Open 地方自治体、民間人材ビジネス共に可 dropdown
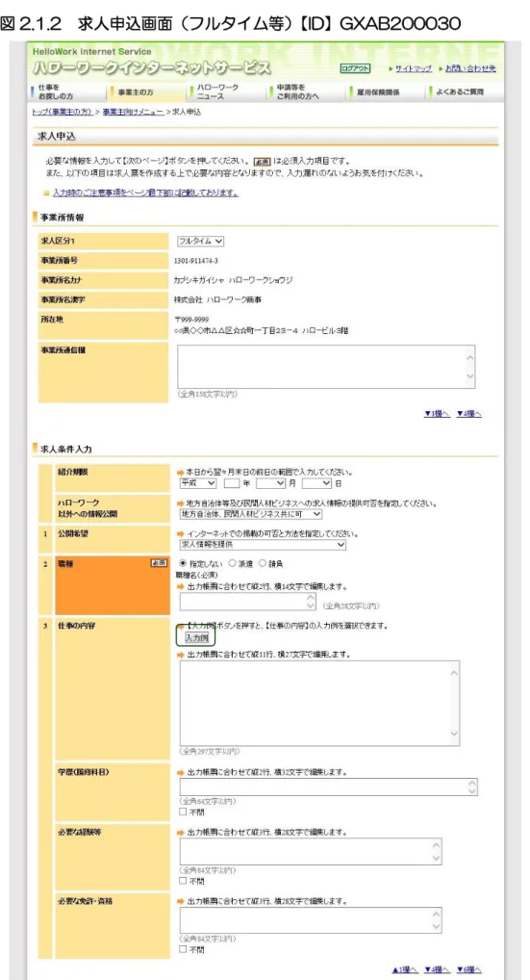The height and width of the screenshot is (980, 530). [x=250, y=514]
